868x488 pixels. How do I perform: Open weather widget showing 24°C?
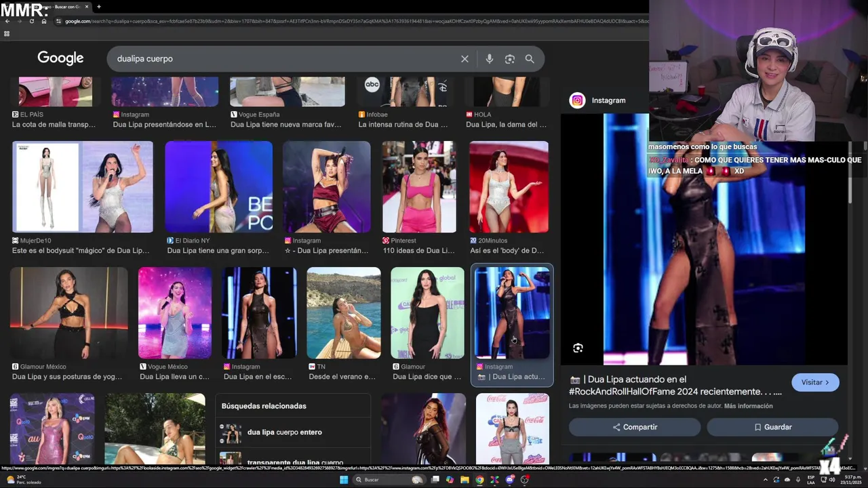coord(24,480)
